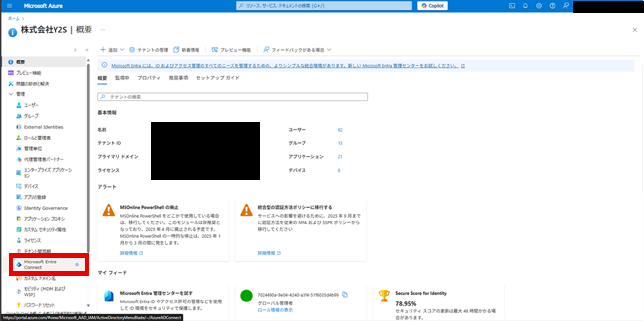The height and width of the screenshot is (321, 644).
Task: Click sidebar scroll-up arrow
Action: 88,60
